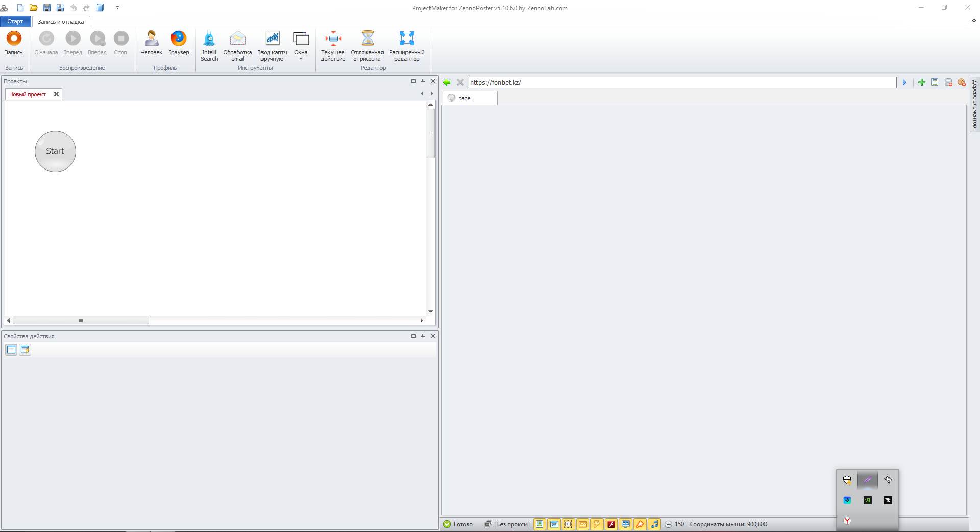Open the Браузер profile settings

(x=178, y=43)
